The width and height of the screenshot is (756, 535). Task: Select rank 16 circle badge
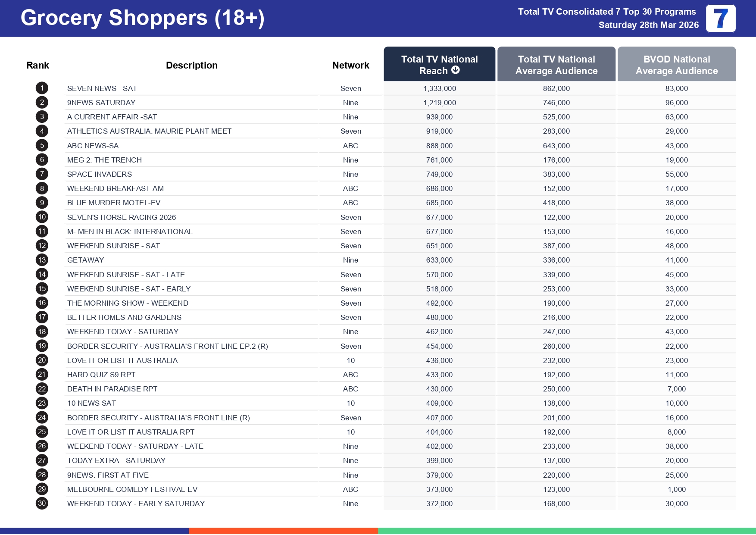42,303
